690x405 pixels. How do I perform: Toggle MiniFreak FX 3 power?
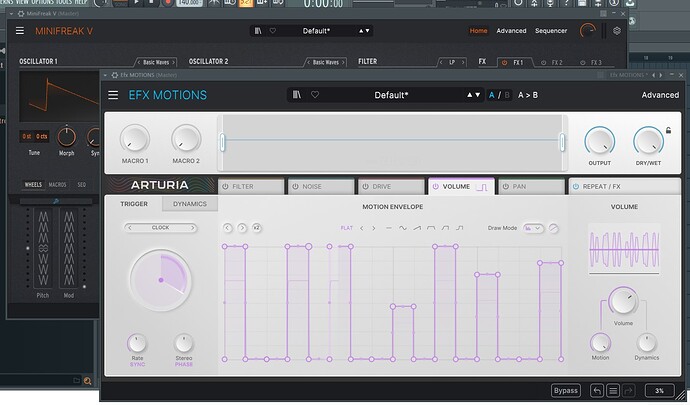[x=583, y=63]
